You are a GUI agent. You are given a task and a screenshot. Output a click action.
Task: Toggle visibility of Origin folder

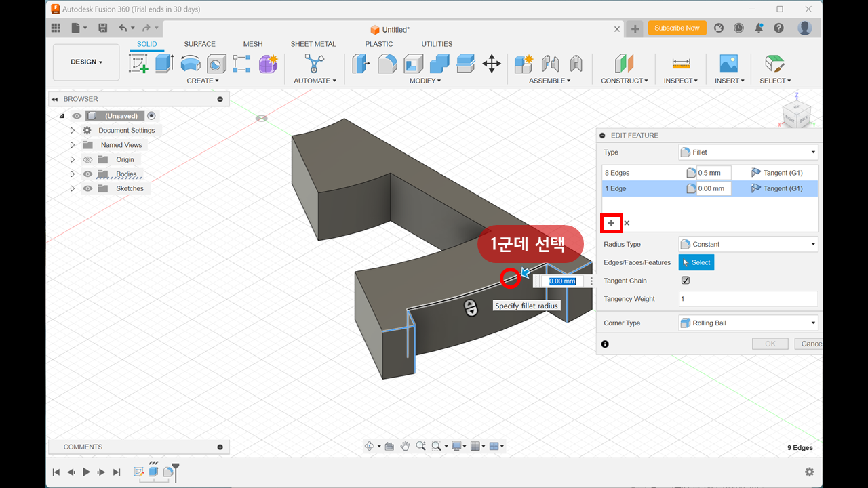[x=87, y=159]
